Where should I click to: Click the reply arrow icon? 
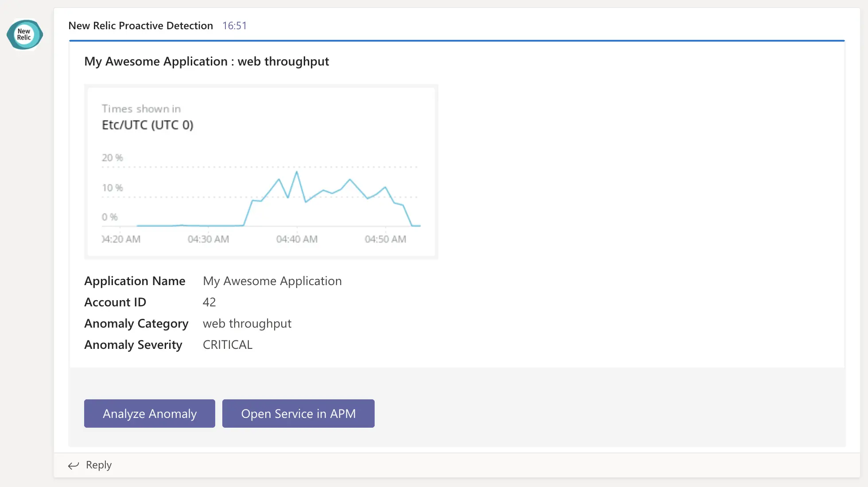point(74,465)
